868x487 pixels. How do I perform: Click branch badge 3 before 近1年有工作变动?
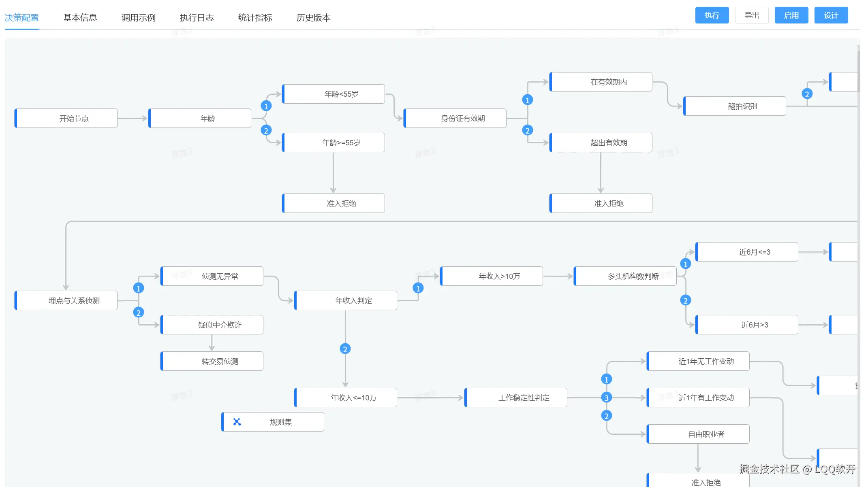coord(606,398)
